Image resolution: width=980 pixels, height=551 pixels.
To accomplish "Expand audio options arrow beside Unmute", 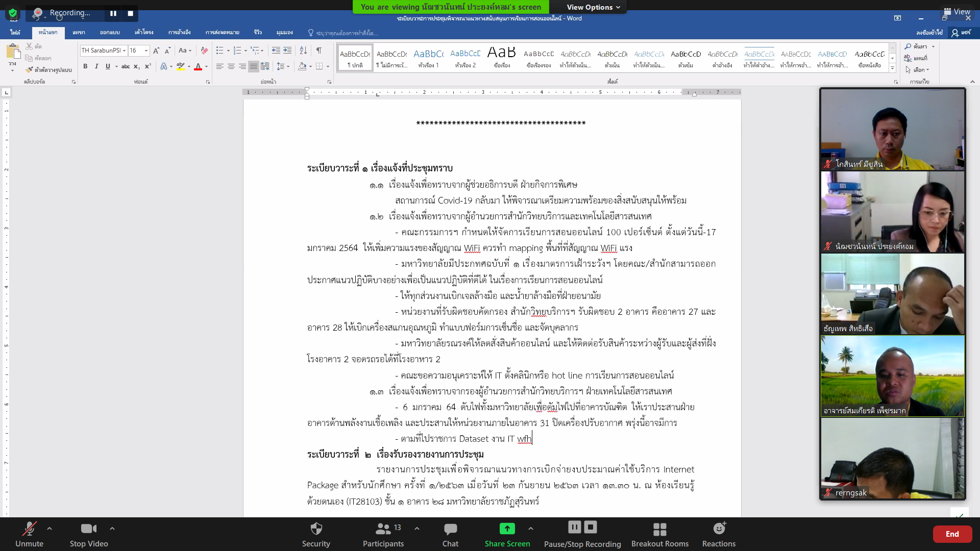I will [x=50, y=529].
